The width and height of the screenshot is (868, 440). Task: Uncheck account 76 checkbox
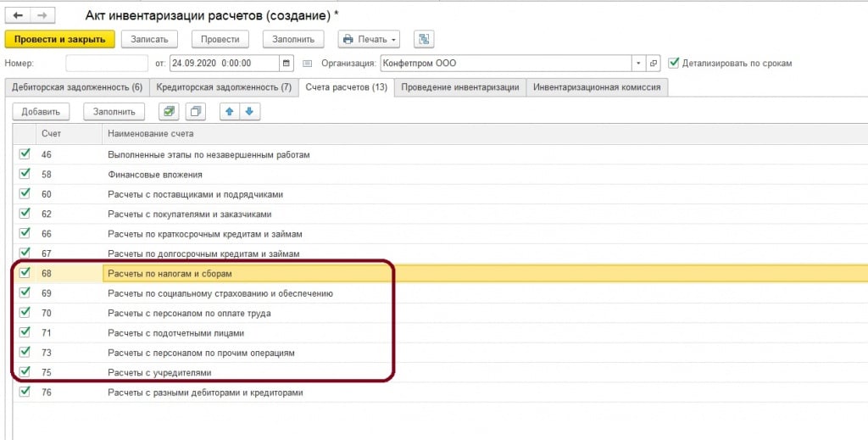(25, 393)
